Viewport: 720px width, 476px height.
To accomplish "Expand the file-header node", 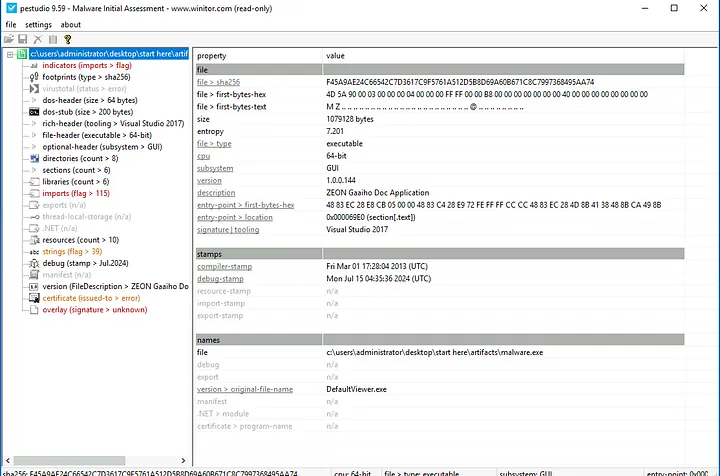I will click(34, 135).
